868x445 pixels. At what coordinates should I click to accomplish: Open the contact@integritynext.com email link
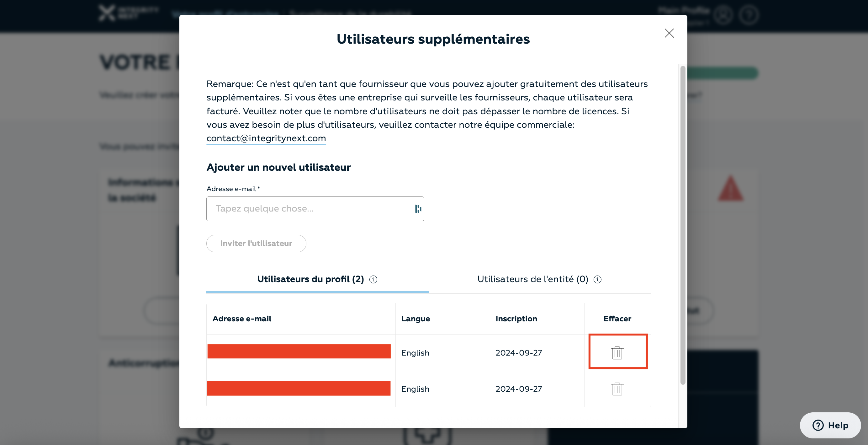pos(266,138)
